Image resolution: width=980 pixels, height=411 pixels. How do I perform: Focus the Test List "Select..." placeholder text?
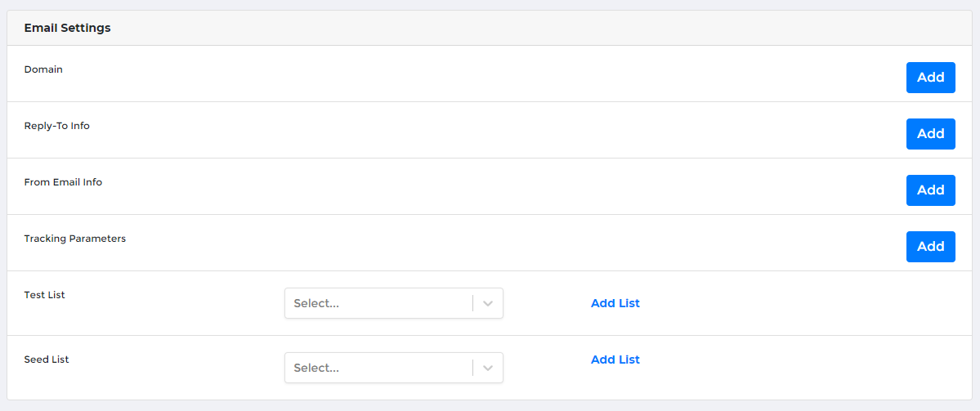316,303
